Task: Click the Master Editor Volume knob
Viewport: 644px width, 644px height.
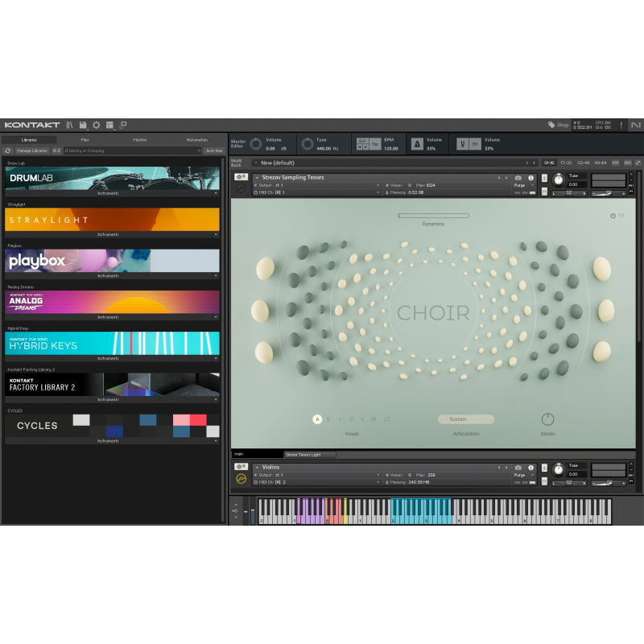Action: tap(256, 144)
